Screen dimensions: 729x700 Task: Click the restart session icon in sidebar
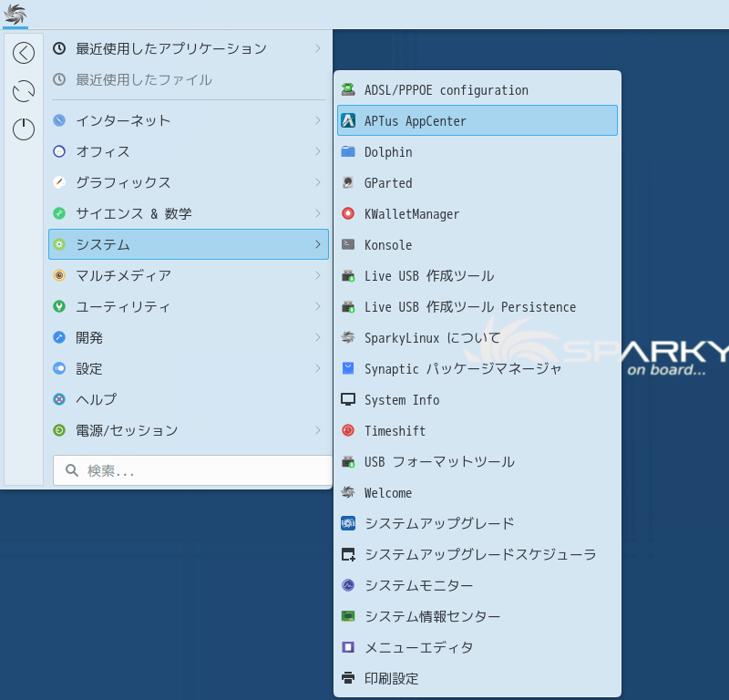24,91
